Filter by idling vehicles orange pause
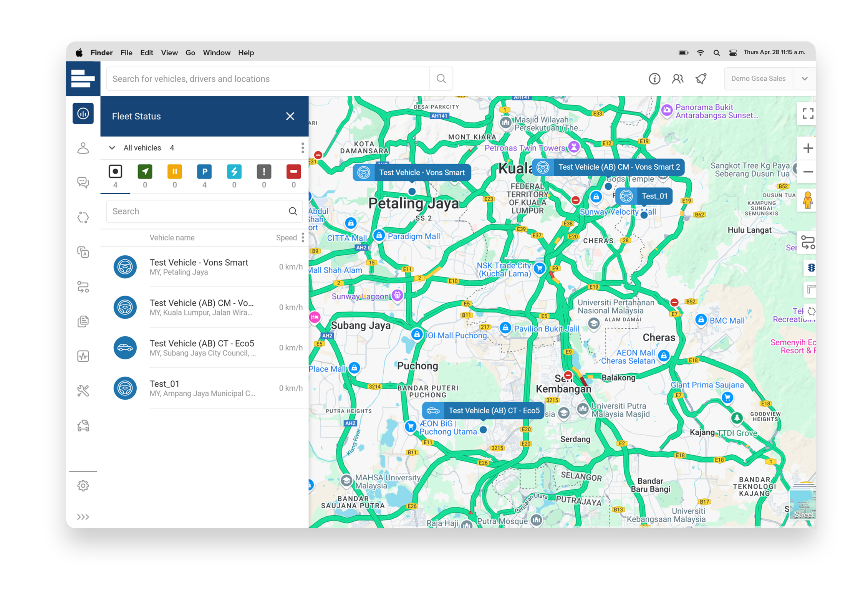The height and width of the screenshot is (607, 868). point(175,172)
